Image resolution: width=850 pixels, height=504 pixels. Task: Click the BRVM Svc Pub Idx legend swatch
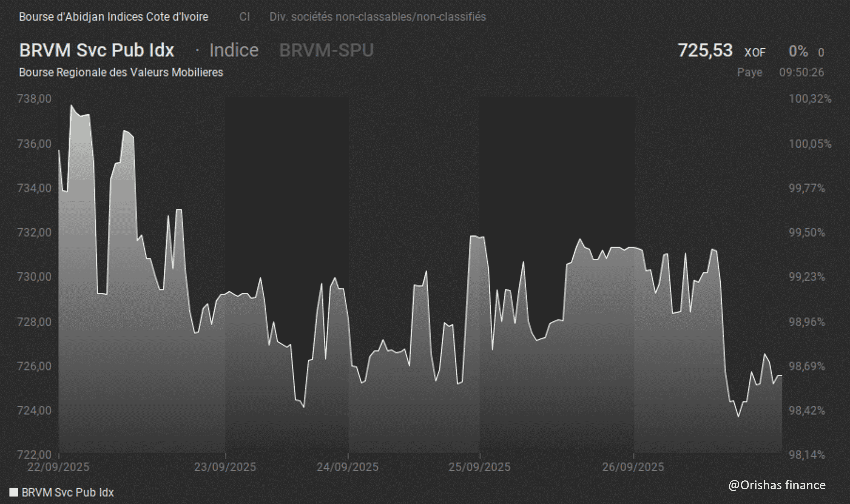click(x=14, y=492)
